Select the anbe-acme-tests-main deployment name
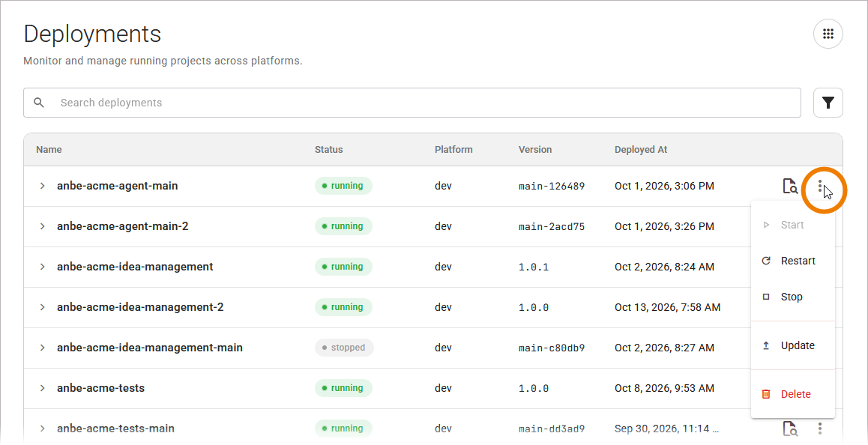 115,429
